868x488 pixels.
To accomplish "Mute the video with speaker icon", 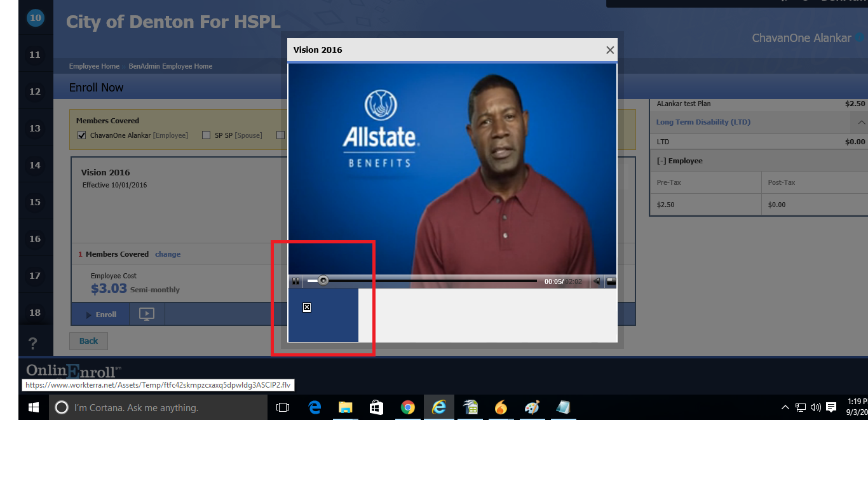I will click(597, 281).
